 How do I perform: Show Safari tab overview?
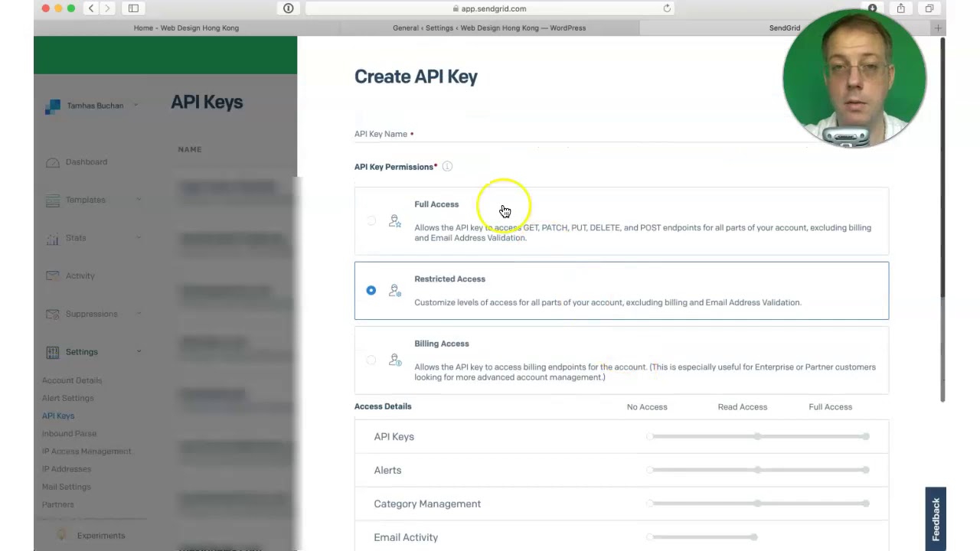click(929, 8)
